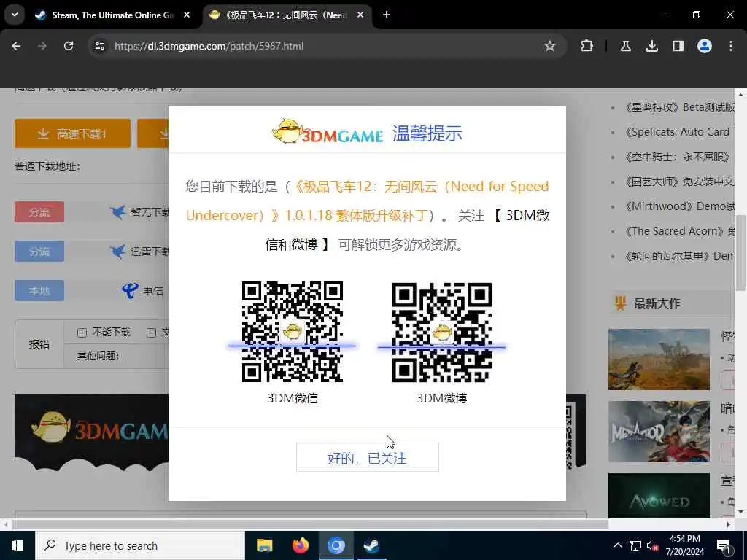This screenshot has height=560, width=747.
Task: Click bird icon next to 迅雷下载
Action: [x=117, y=251]
